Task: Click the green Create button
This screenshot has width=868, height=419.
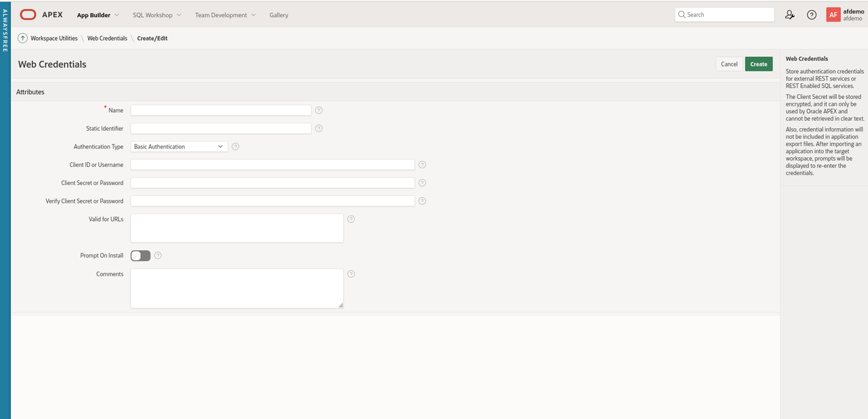Action: (758, 64)
